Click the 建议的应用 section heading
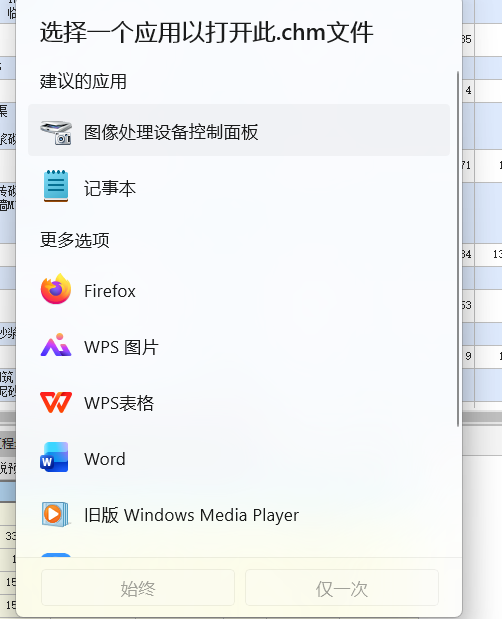Image resolution: width=502 pixels, height=619 pixels. (83, 81)
